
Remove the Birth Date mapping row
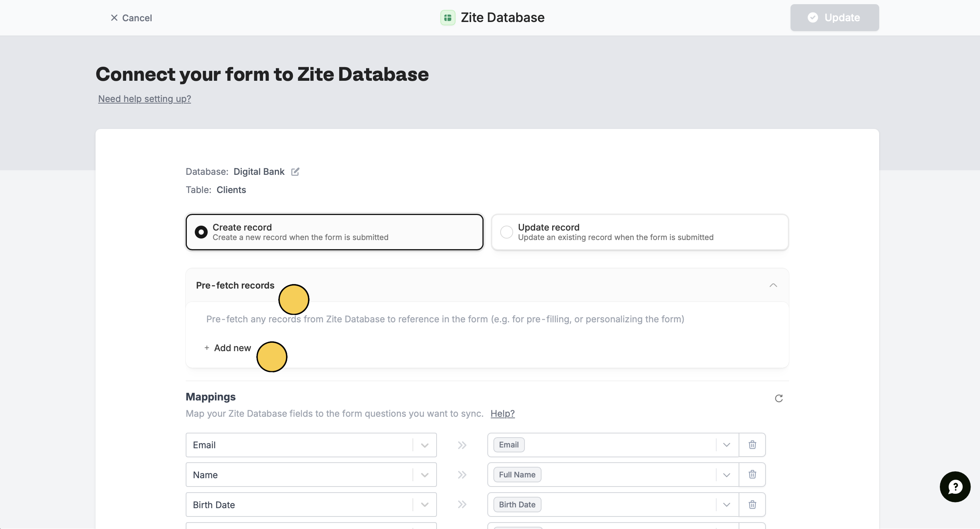[x=752, y=504]
